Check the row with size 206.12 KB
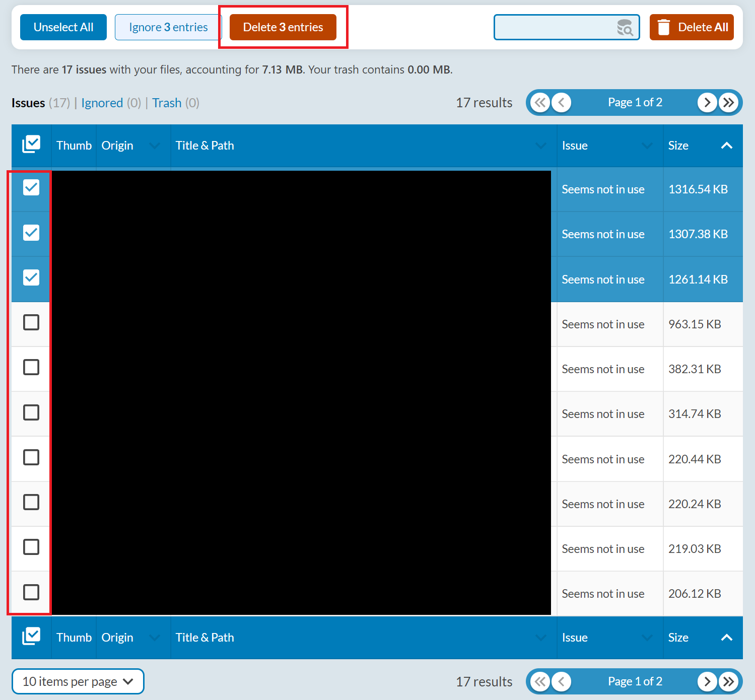The image size is (755, 700). pyautogui.click(x=31, y=592)
